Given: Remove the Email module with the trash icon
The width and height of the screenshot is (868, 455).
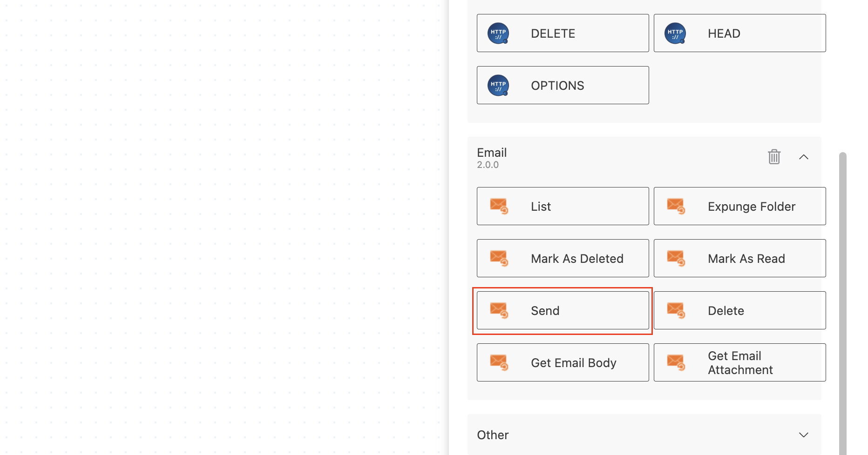Looking at the screenshot, I should point(774,157).
